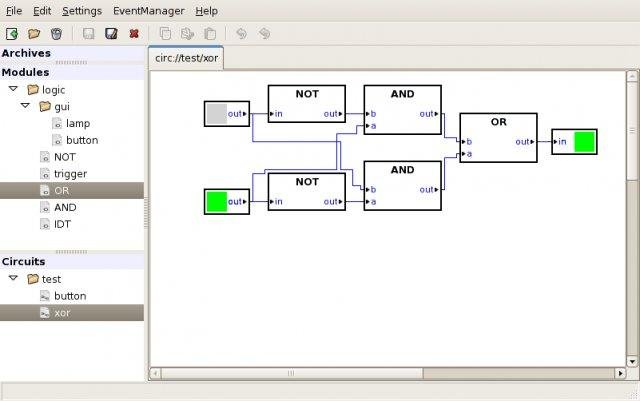Image resolution: width=640 pixels, height=401 pixels.
Task: Select the trigger module
Action: 70,174
